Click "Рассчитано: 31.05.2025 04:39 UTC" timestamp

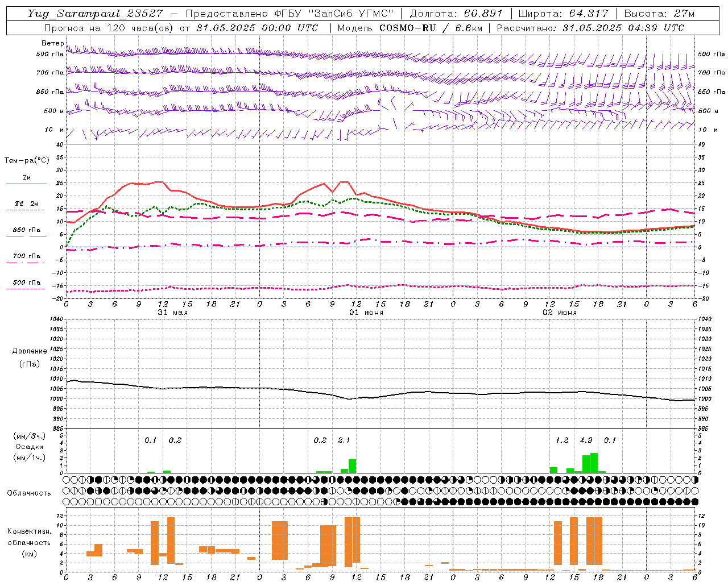[x=590, y=28]
